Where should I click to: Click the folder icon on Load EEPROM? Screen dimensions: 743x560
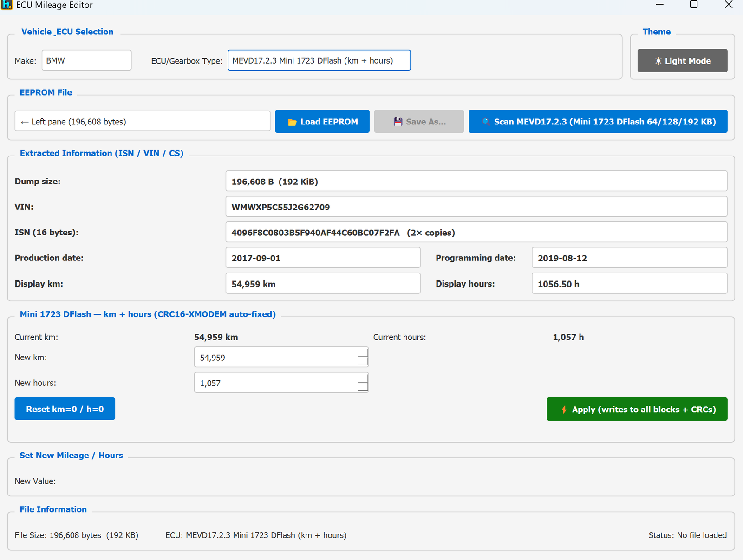click(x=292, y=122)
